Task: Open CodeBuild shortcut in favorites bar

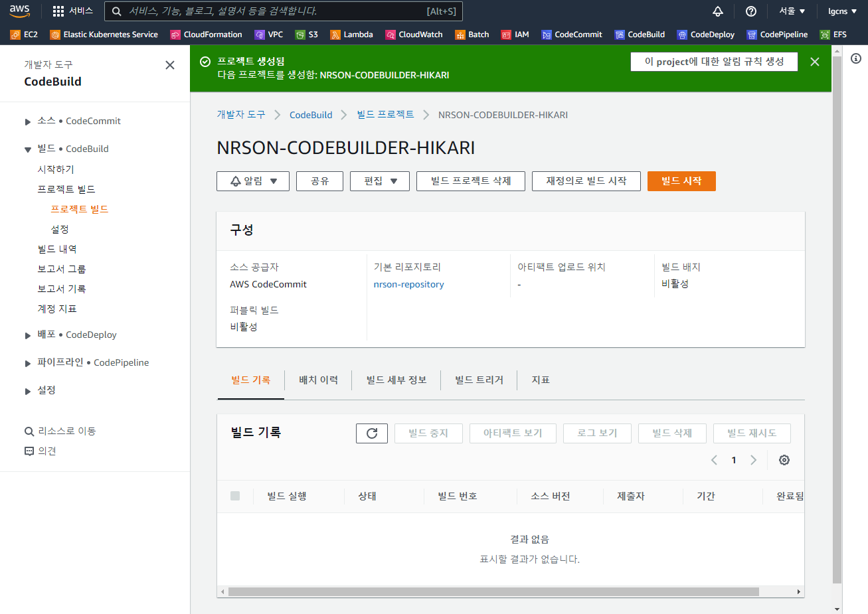Action: coord(640,35)
